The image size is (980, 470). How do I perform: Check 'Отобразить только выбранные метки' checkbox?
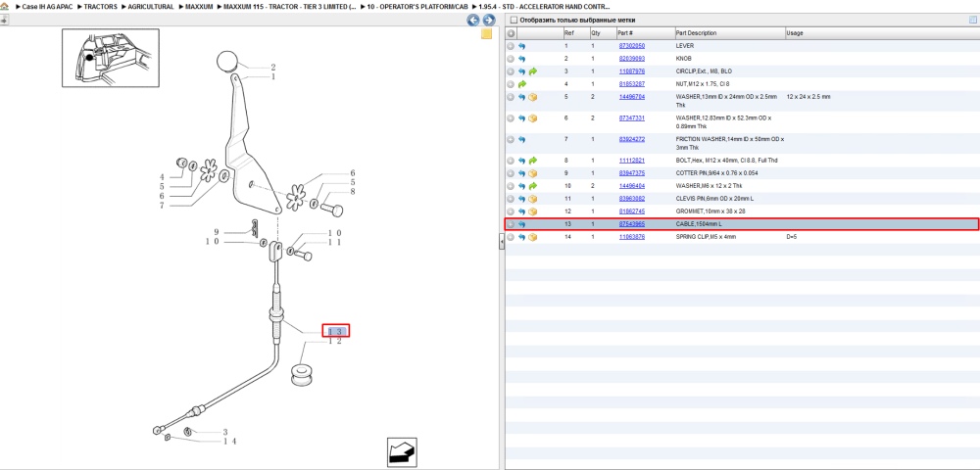point(514,20)
